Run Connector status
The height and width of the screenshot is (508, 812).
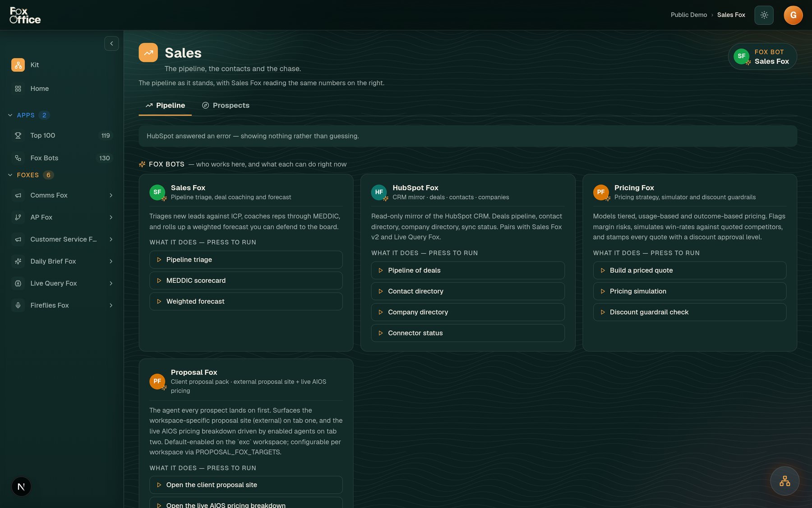pyautogui.click(x=468, y=333)
